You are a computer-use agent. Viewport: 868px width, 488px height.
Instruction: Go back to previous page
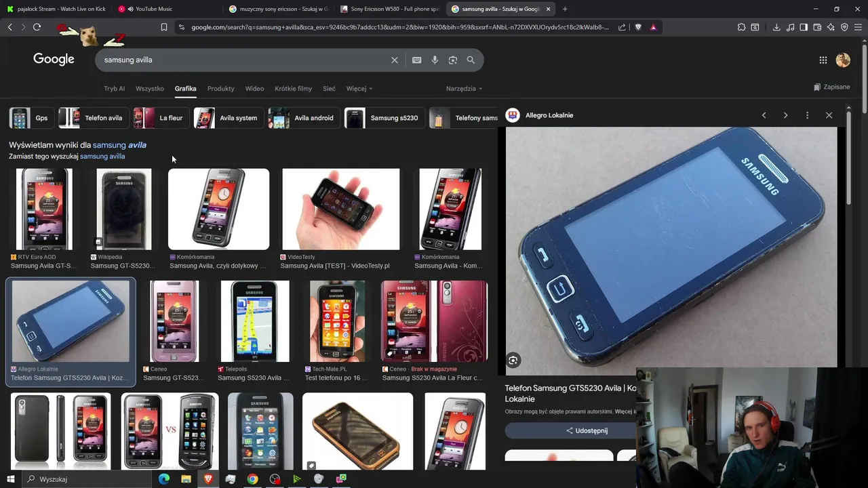click(9, 27)
